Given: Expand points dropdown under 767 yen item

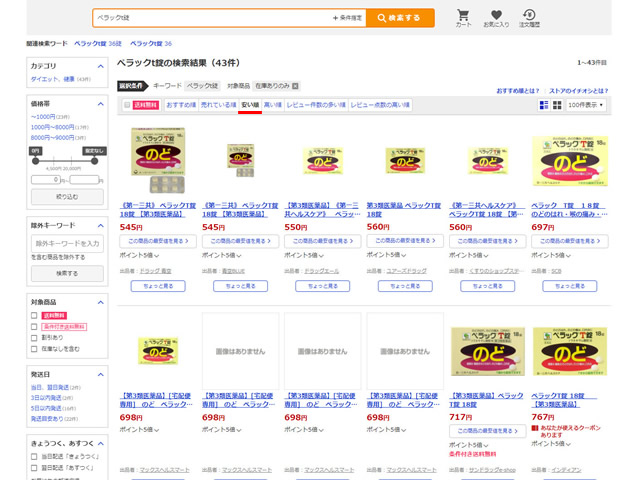Looking at the screenshot, I should point(551,444).
